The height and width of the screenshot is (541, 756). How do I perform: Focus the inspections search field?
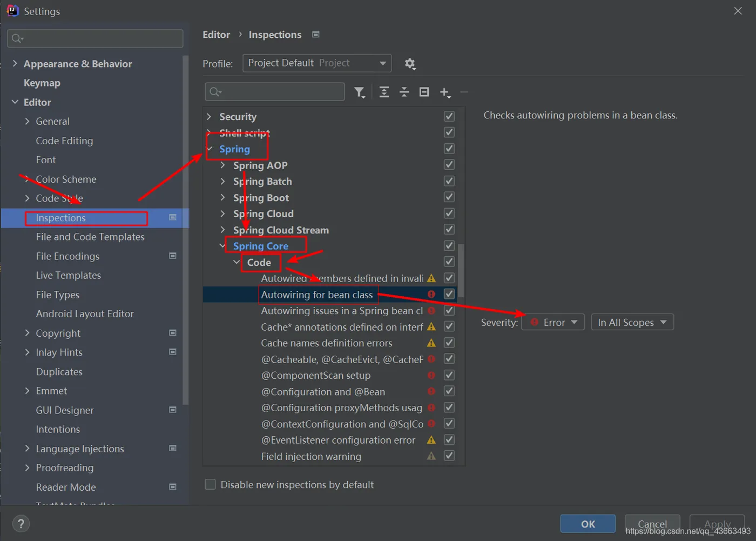coord(275,92)
